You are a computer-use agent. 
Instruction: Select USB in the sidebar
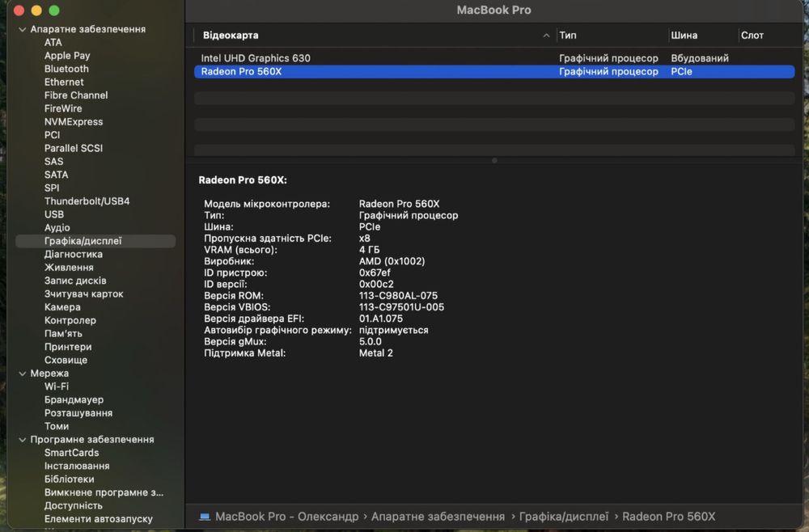pyautogui.click(x=54, y=214)
